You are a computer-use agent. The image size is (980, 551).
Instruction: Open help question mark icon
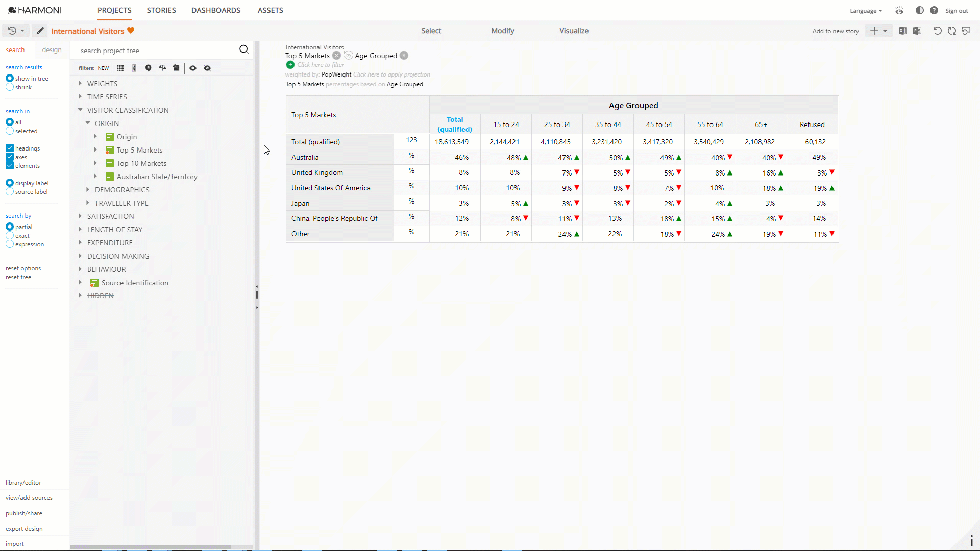(x=934, y=10)
